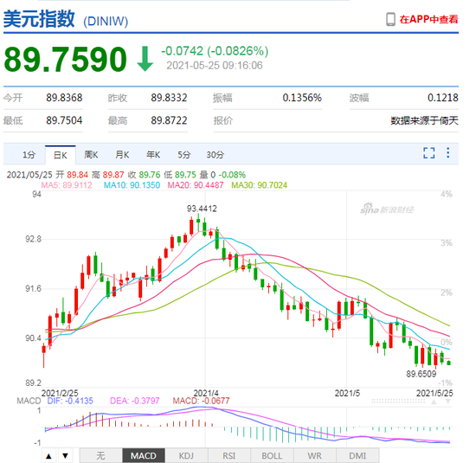
Task: Click the 93.4412 high price label
Action: click(202, 209)
